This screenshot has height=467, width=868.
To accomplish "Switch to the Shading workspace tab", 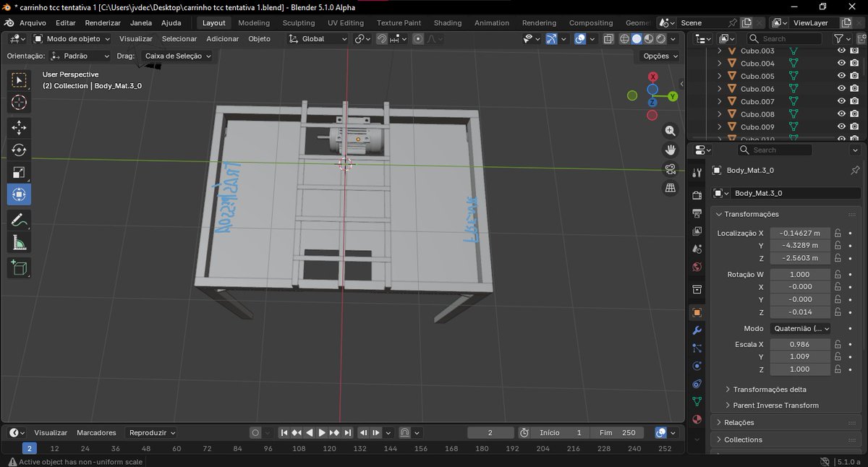I will [x=448, y=23].
